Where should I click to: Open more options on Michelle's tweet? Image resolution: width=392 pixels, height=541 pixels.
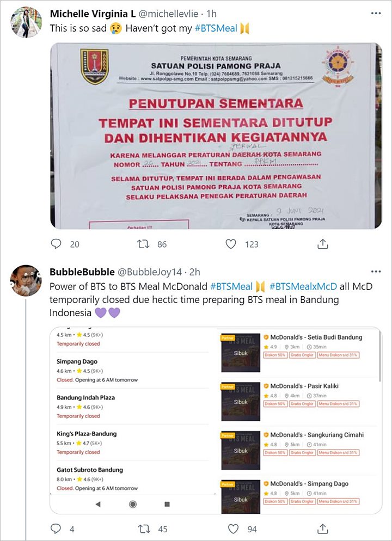(376, 14)
